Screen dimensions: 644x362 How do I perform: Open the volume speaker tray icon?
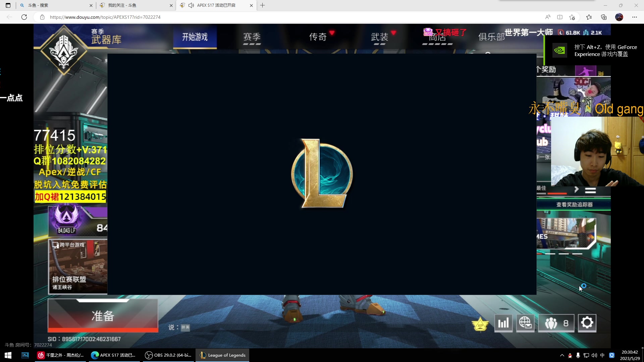pos(594,355)
